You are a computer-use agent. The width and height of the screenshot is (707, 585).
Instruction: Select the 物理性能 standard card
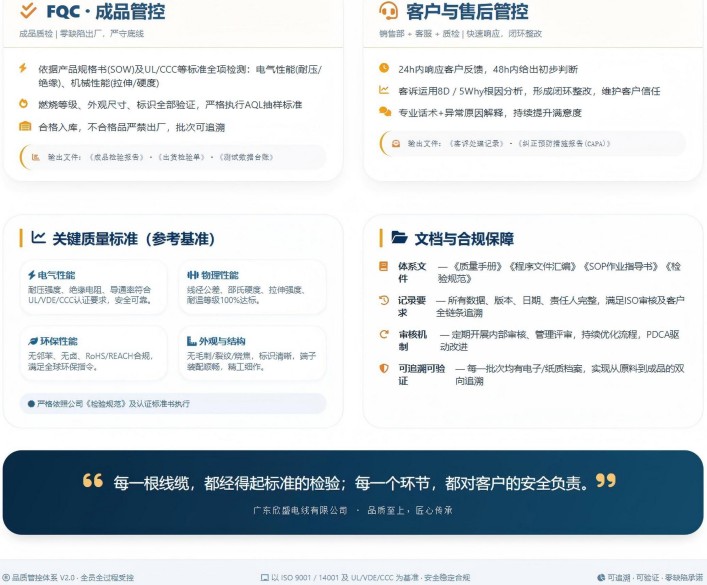click(x=251, y=288)
